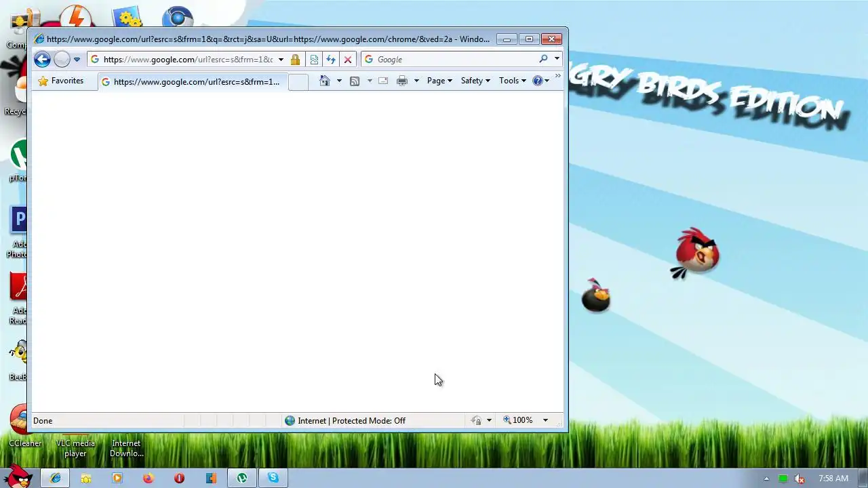Click the RSS feeds icon
Image resolution: width=868 pixels, height=488 pixels.
click(354, 81)
